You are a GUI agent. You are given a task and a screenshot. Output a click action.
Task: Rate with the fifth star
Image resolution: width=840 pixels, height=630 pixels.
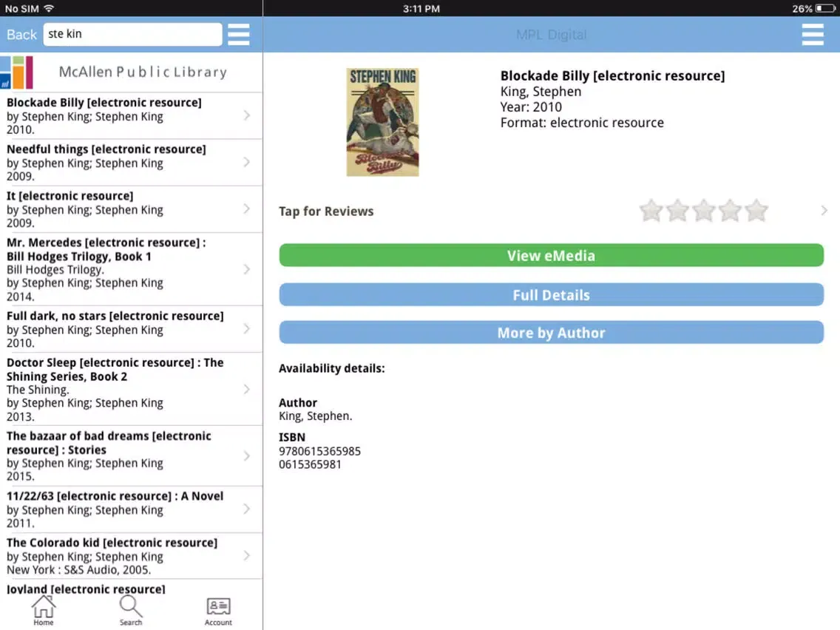pyautogui.click(x=756, y=211)
